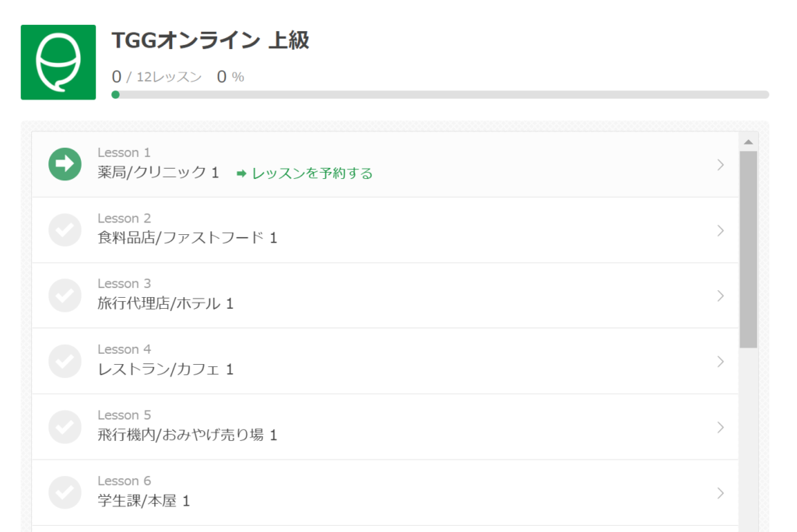Expand Lesson 1 using right chevron
This screenshot has height=532, width=797.
point(720,165)
